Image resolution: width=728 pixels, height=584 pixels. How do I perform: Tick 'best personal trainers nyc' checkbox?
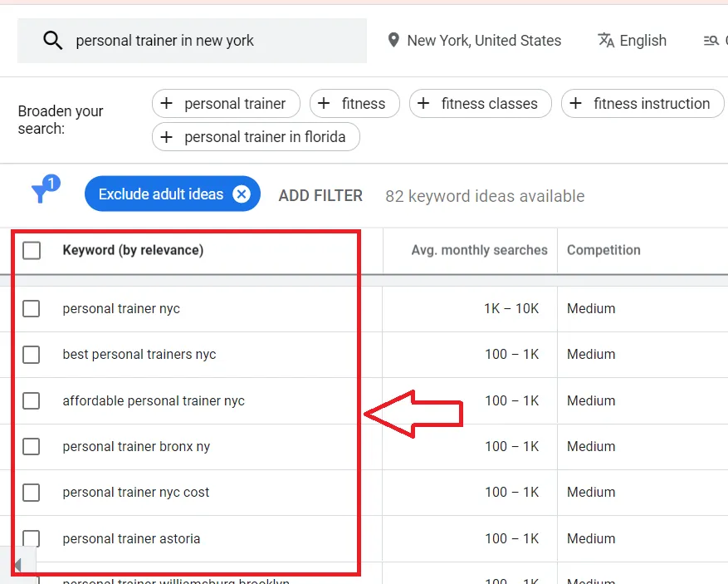(x=32, y=355)
